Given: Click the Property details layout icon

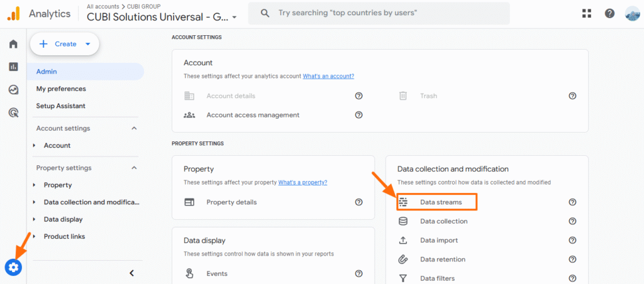Looking at the screenshot, I should pyautogui.click(x=189, y=202).
